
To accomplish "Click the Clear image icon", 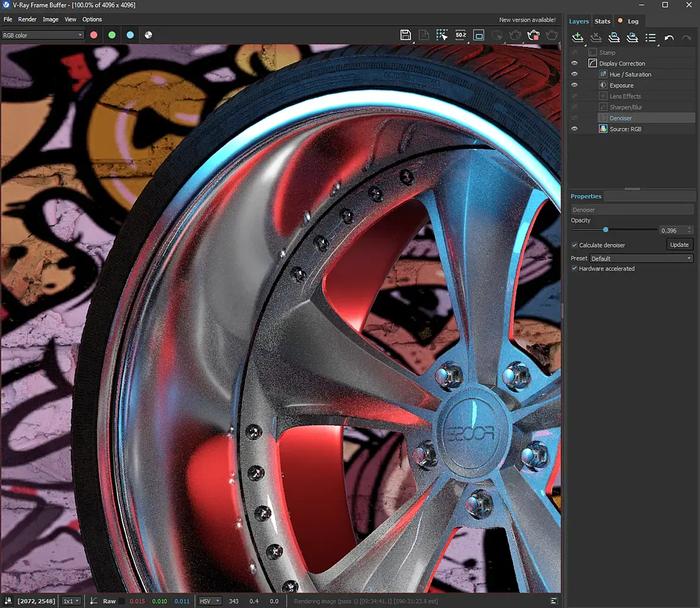I will (x=424, y=35).
